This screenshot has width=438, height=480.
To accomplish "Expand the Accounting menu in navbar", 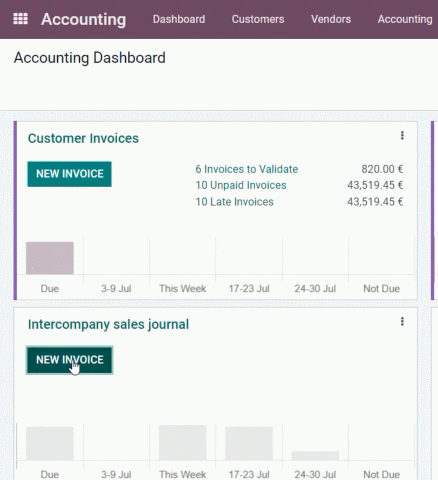I will pyautogui.click(x=405, y=19).
